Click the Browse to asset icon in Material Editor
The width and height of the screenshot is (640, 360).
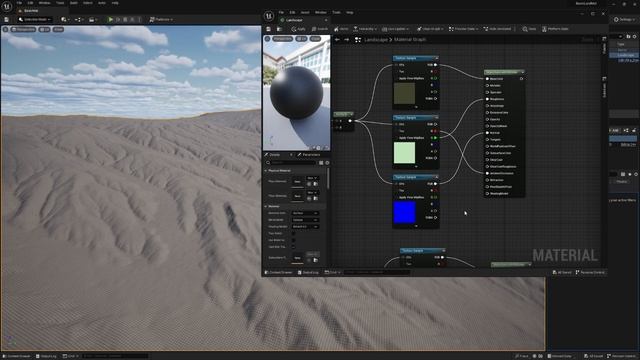(x=280, y=29)
